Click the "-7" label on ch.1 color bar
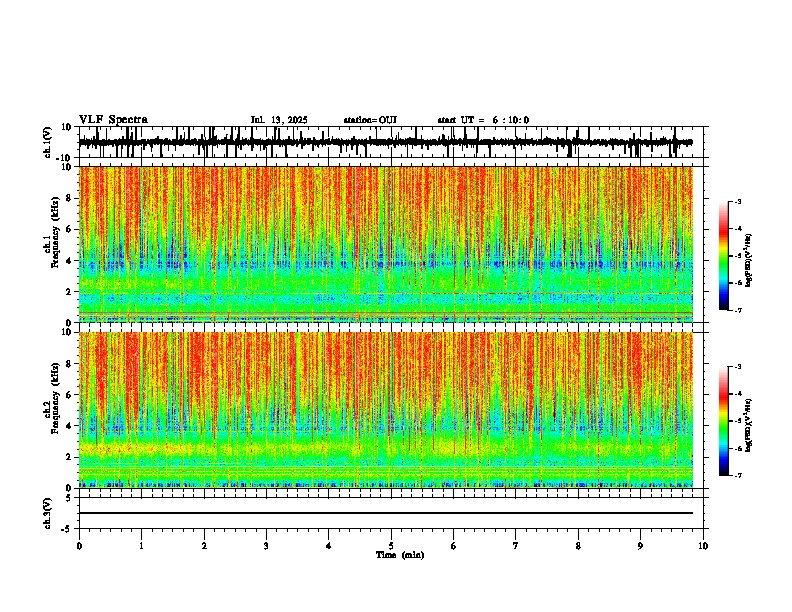This screenshot has height=612, width=792. [737, 310]
